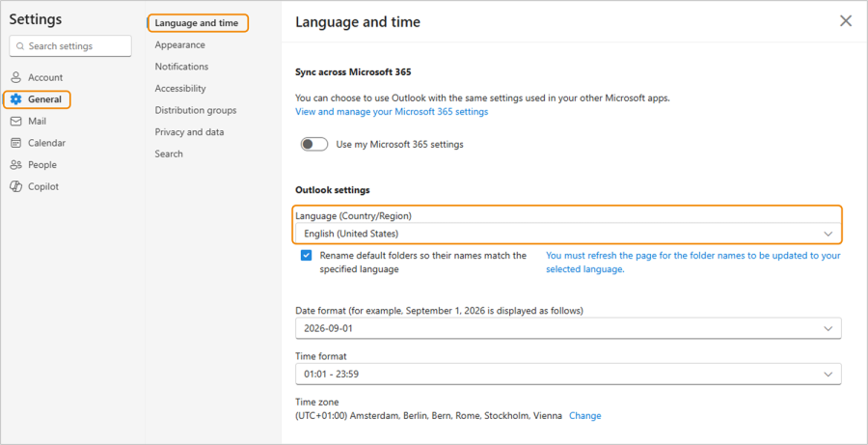Click the refresh page notice link
This screenshot has height=445, width=868.
693,263
